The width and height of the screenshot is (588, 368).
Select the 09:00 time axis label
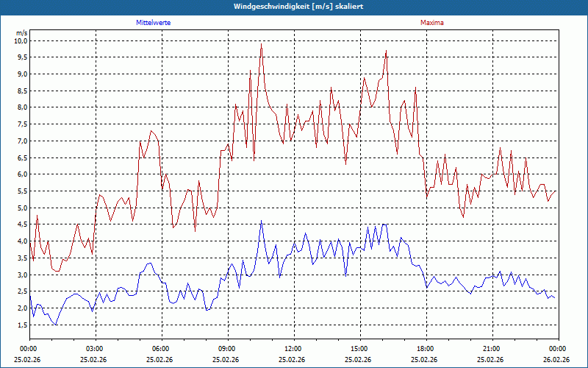tap(228, 349)
